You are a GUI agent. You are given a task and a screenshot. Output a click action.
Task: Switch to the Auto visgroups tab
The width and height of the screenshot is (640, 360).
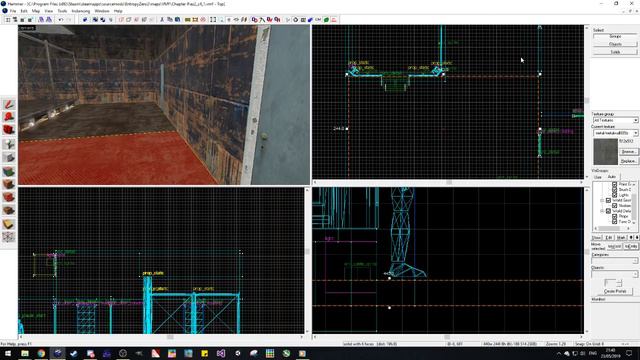point(611,177)
